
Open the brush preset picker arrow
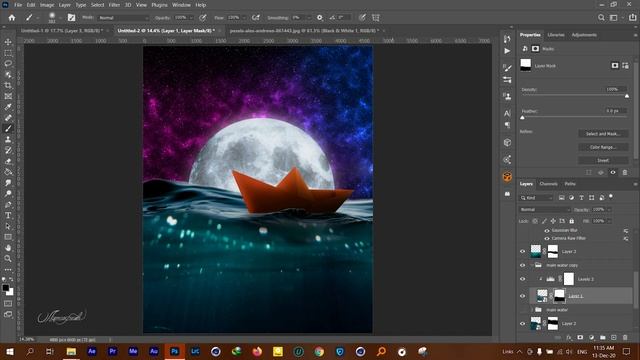60,18
